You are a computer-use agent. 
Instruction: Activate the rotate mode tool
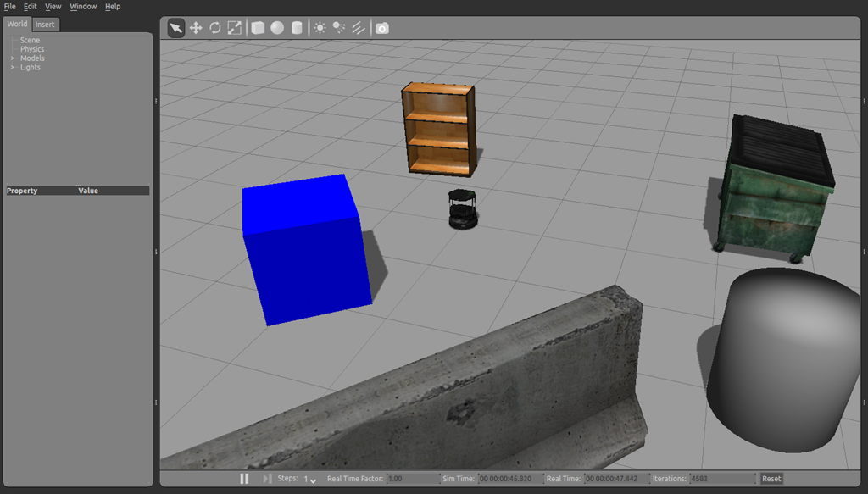(215, 28)
